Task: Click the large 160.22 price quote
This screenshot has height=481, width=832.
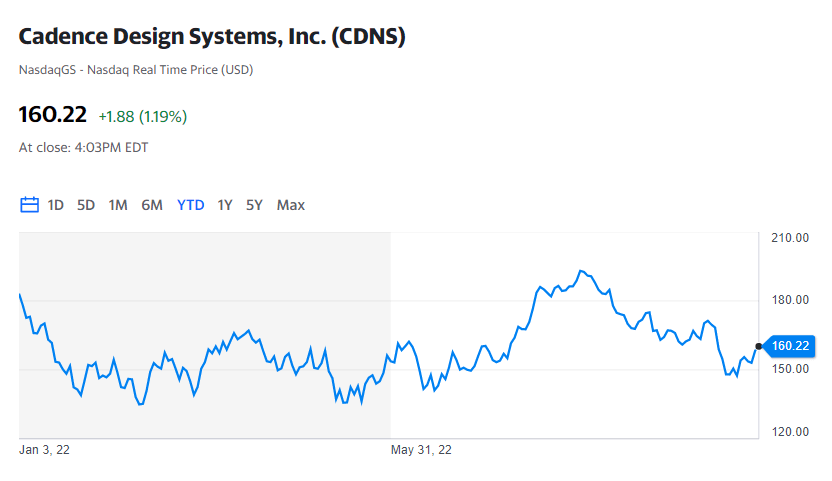Action: point(53,115)
